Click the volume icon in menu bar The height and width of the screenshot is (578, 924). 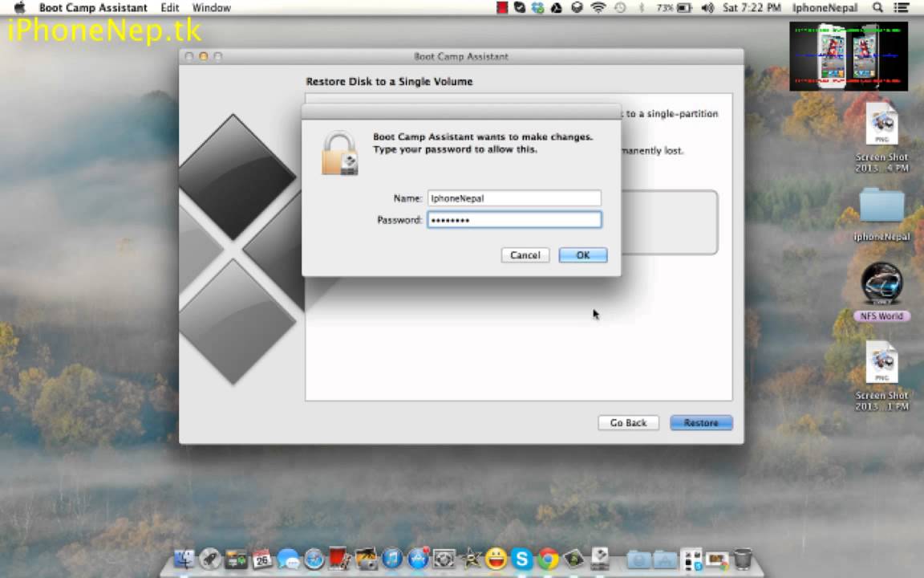[707, 8]
